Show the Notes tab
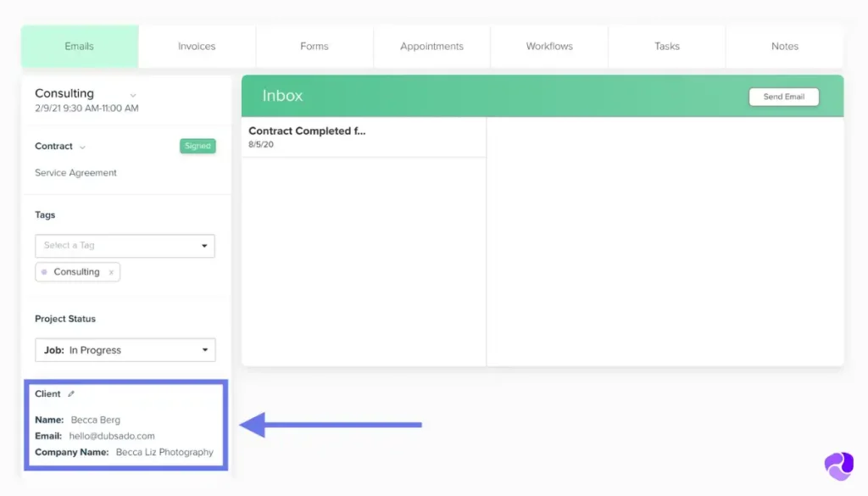The height and width of the screenshot is (496, 868). point(784,47)
